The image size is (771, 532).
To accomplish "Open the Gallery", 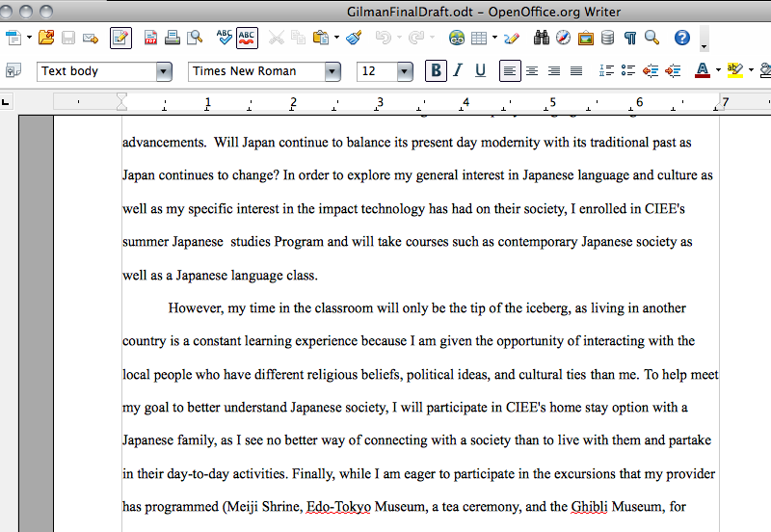I will 585,38.
